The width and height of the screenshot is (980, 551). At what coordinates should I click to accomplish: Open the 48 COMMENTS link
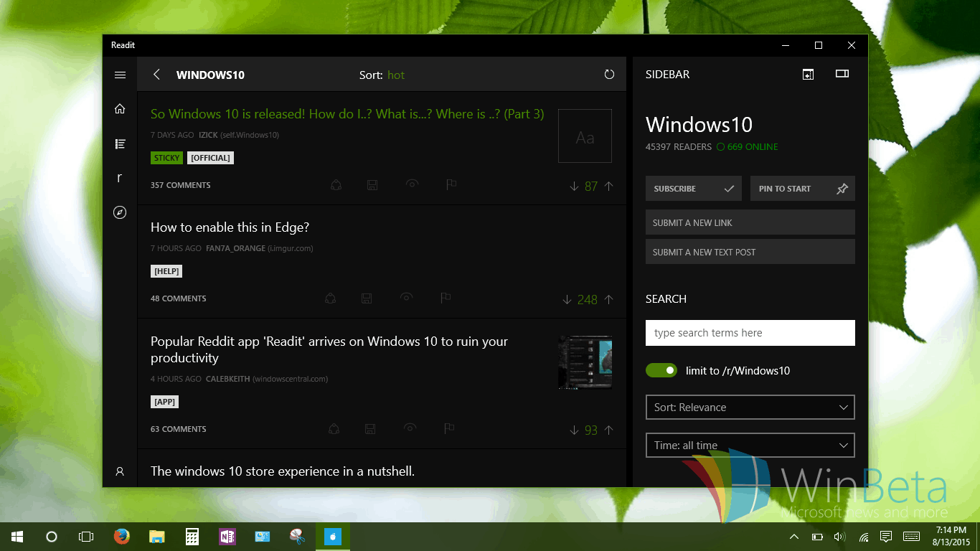coord(179,298)
